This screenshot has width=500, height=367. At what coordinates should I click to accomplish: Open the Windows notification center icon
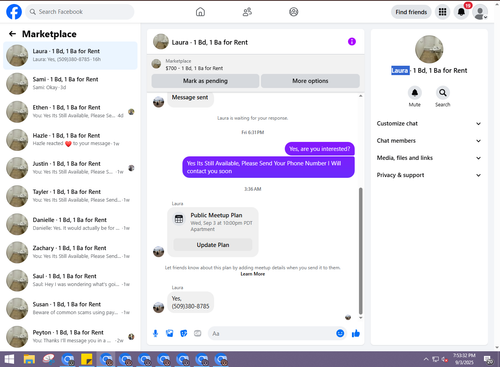pos(488,359)
